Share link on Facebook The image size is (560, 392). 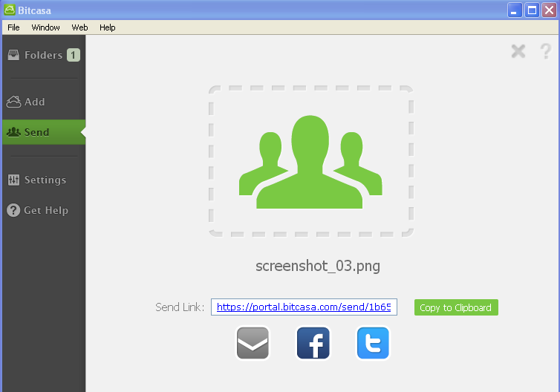click(313, 343)
